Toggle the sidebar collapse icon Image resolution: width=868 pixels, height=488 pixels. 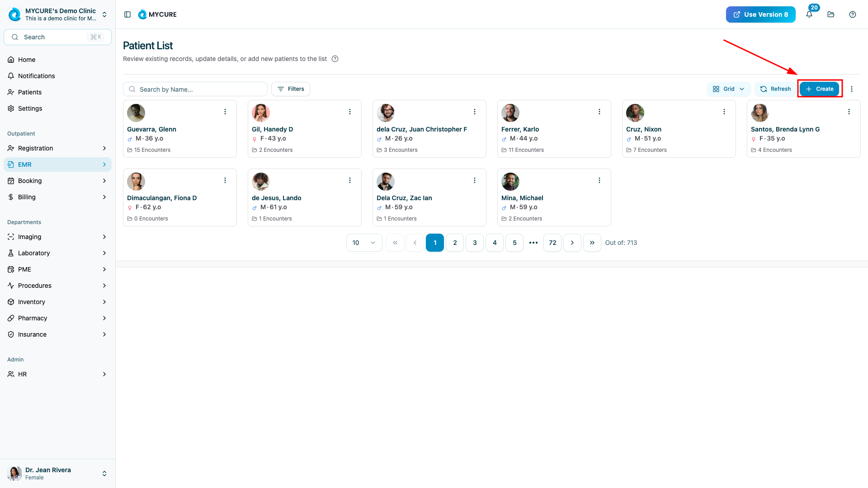(x=127, y=14)
